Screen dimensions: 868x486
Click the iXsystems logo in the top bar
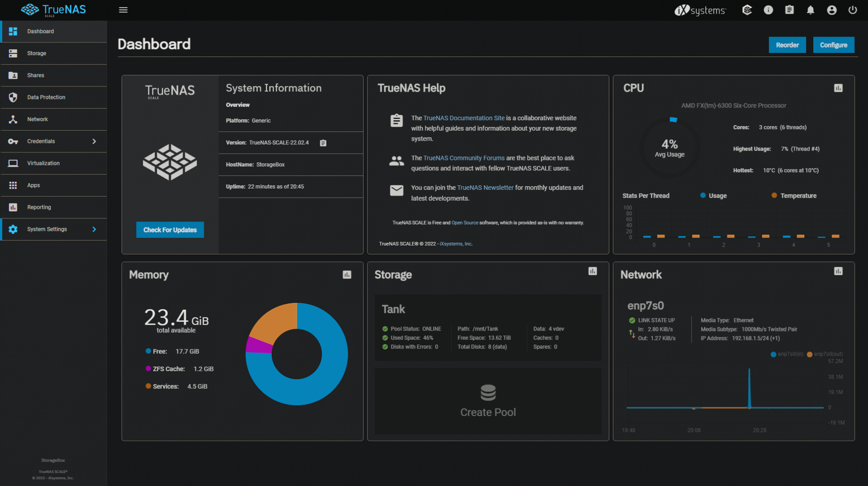tap(700, 10)
